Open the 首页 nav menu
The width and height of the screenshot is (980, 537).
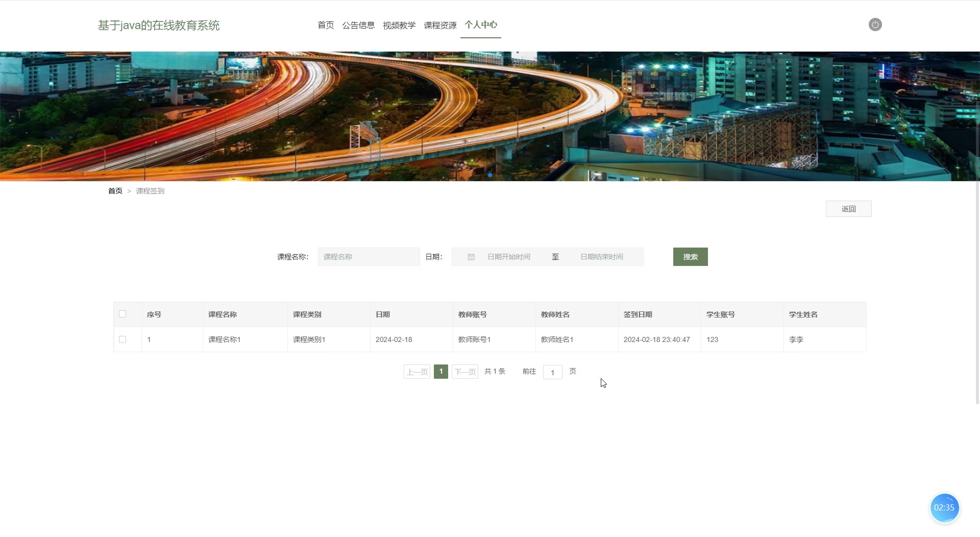[x=326, y=25]
